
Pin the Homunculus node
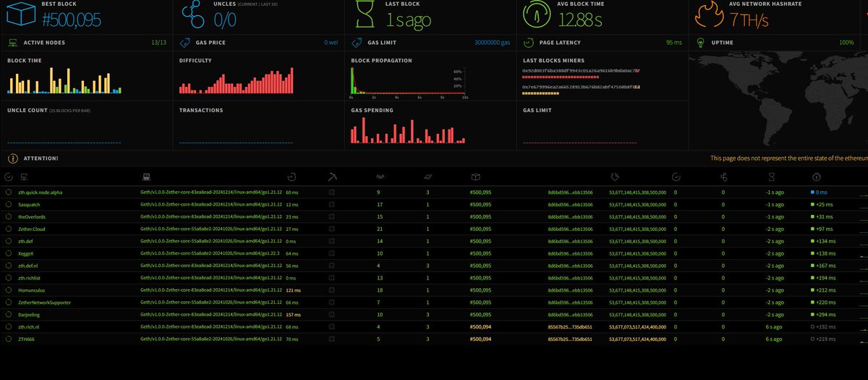click(9, 290)
